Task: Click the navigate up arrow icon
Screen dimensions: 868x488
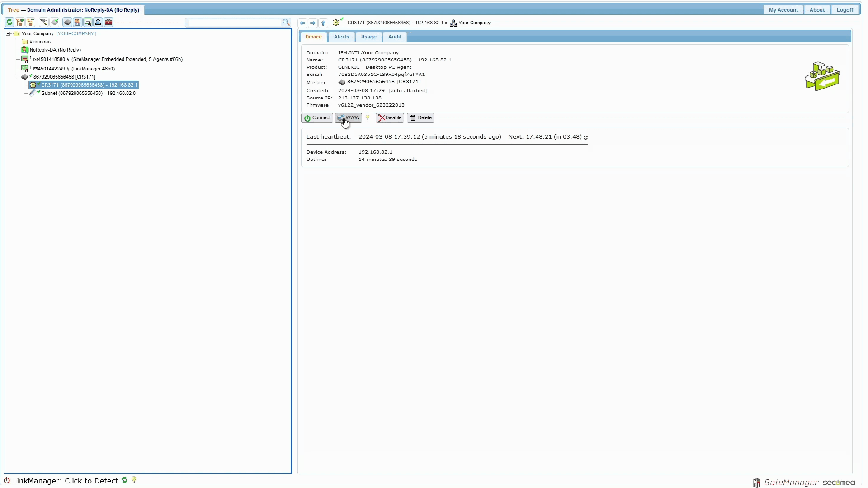Action: (323, 23)
